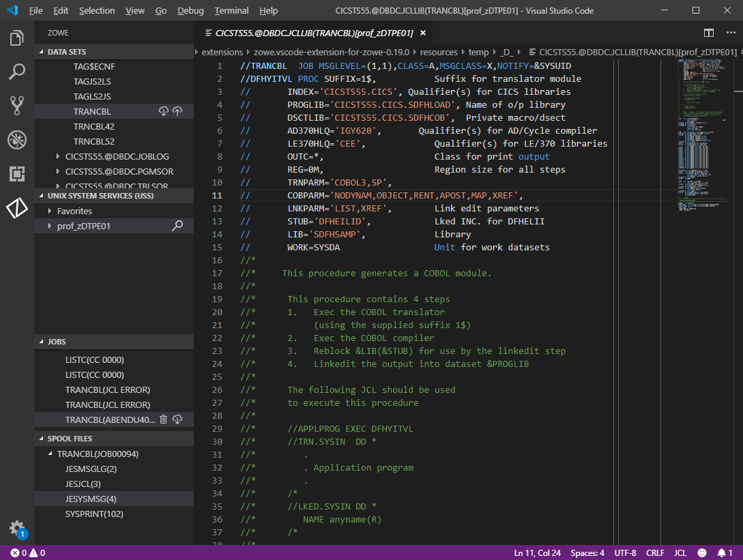This screenshot has width=743, height=560.
Task: Collapse the SPOOL FILES section header
Action: 70,439
